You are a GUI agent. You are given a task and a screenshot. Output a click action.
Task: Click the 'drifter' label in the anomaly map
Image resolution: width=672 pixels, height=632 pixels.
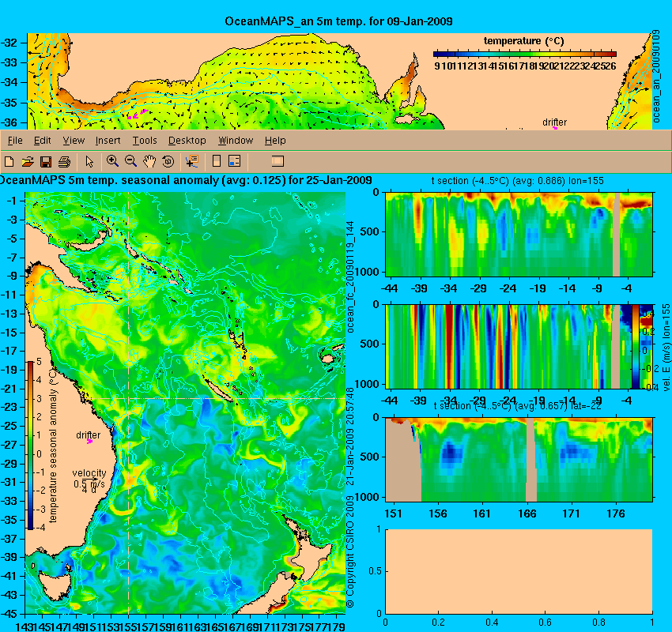(x=89, y=435)
